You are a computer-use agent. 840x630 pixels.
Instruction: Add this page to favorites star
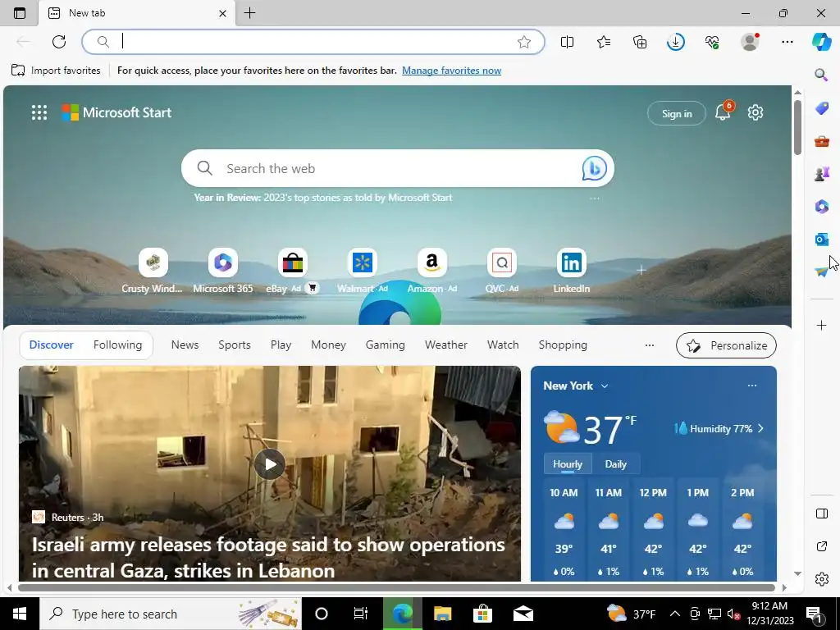click(x=524, y=42)
